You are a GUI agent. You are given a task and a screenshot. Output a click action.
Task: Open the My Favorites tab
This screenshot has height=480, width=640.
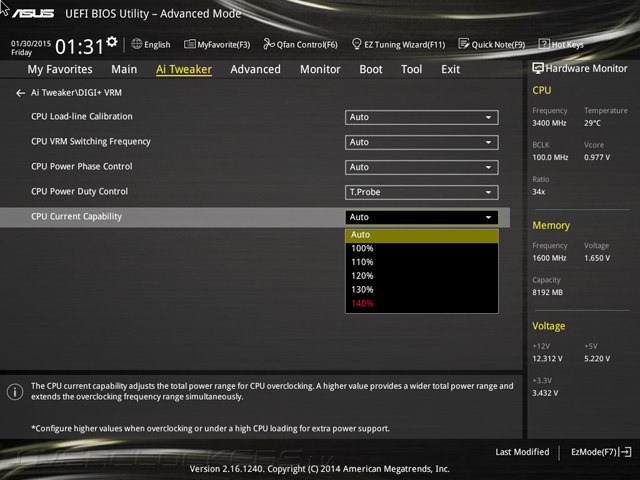tap(60, 69)
